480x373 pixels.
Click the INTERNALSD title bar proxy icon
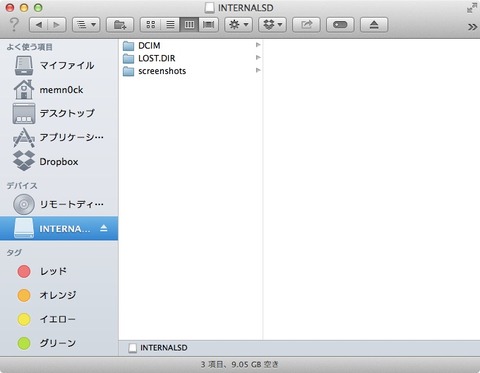tap(209, 8)
